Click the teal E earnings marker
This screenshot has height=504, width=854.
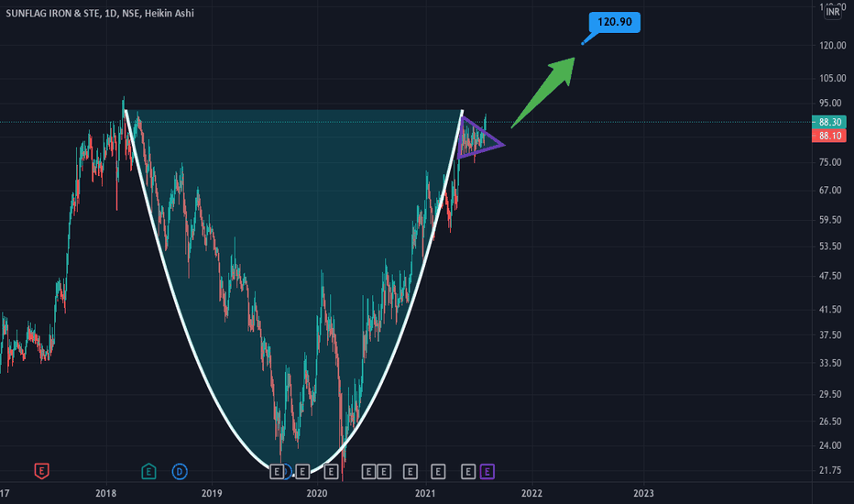tap(148, 471)
